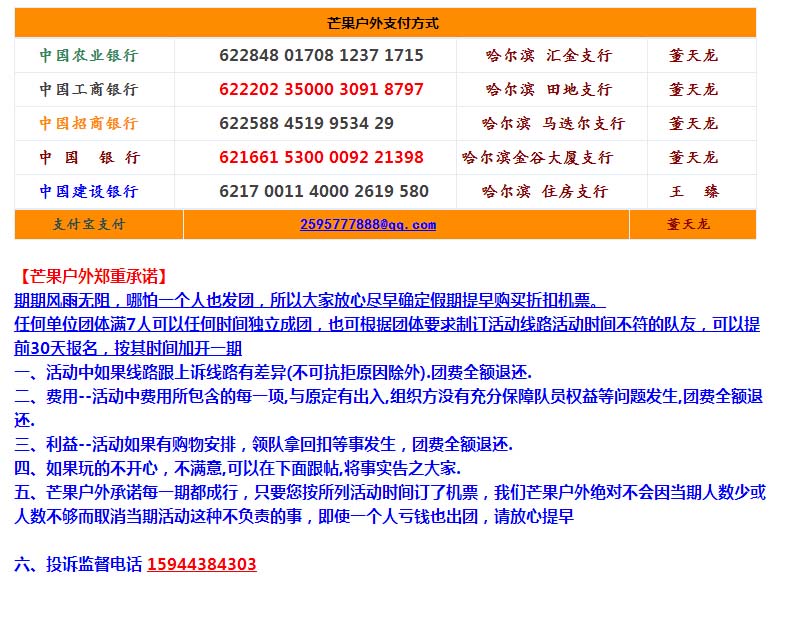Click account number 6217 0011 4000 2619 580
Image resolution: width=803 pixels, height=618 pixels.
tap(324, 191)
